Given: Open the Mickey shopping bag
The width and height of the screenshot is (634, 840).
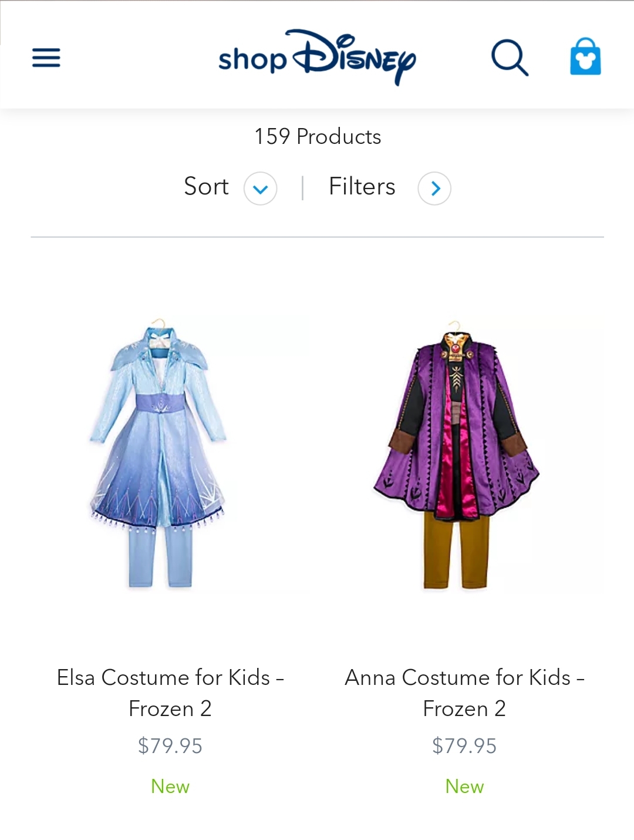Looking at the screenshot, I should 585,57.
